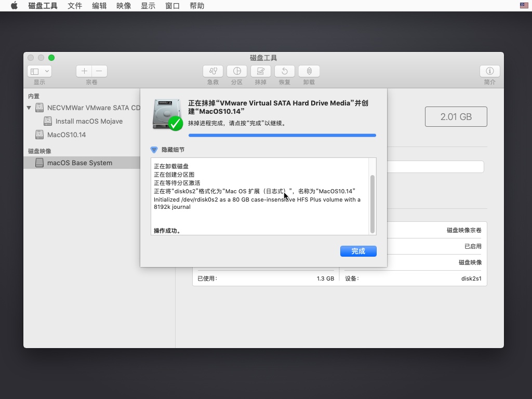Click the 设备： label
532x399 pixels.
coord(352,278)
